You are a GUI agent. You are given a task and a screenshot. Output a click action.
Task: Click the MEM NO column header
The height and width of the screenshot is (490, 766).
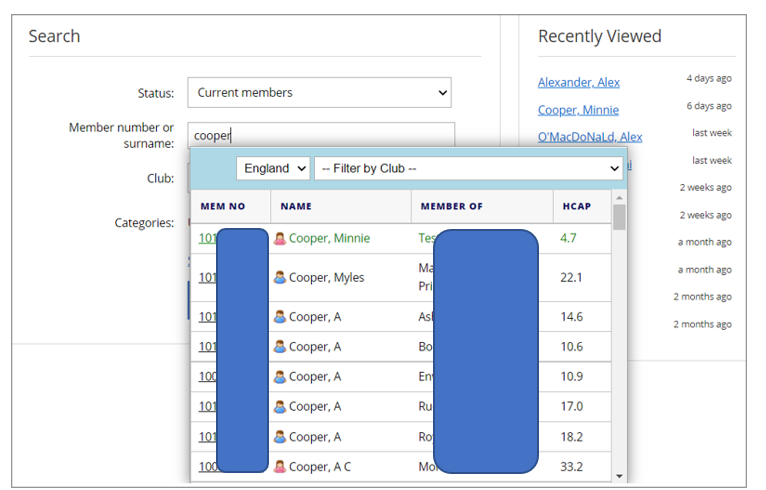(223, 206)
